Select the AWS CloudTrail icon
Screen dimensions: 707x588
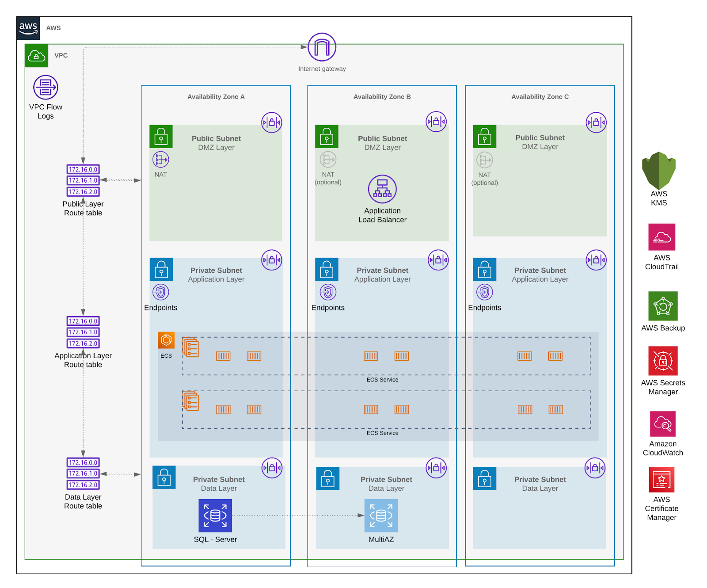662,237
